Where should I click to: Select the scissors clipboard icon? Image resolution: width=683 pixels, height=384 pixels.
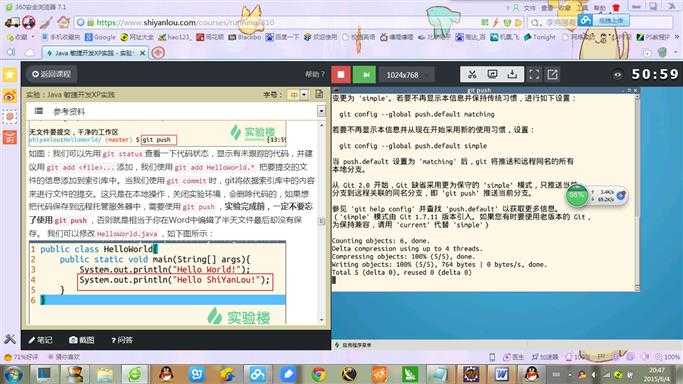tap(472, 74)
